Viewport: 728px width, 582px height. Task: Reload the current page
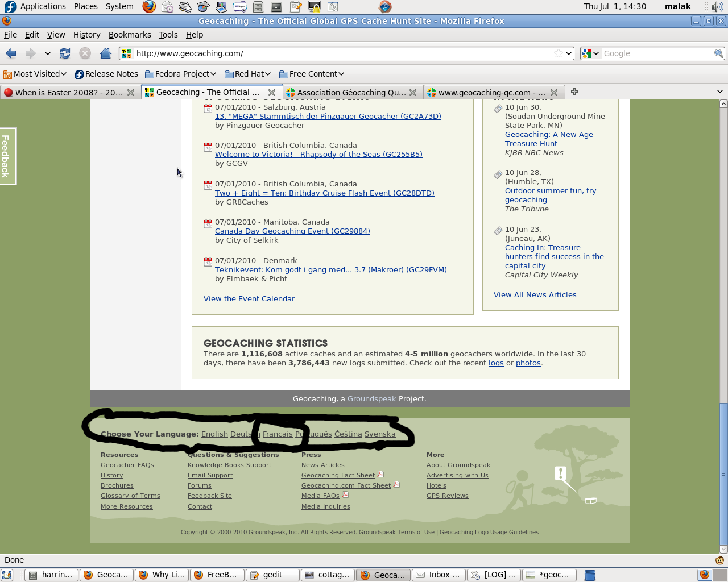(65, 53)
